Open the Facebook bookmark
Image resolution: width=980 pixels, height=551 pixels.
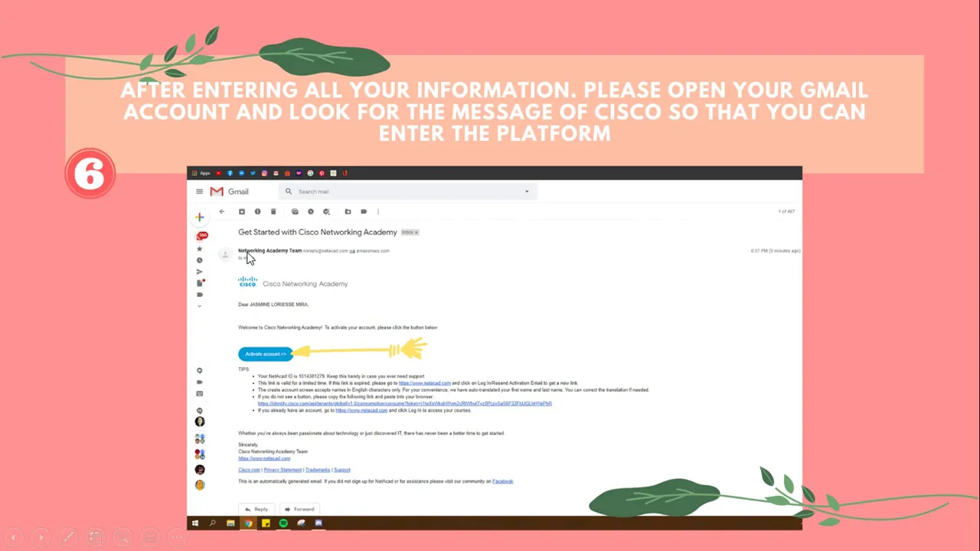click(230, 173)
